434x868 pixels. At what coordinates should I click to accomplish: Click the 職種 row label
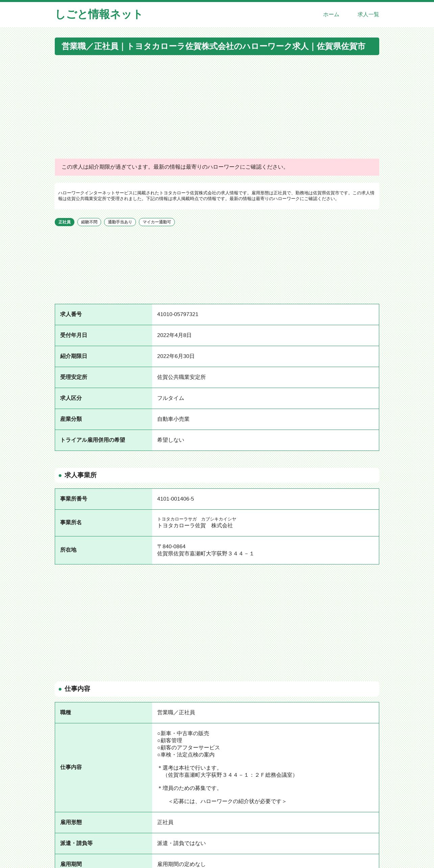click(66, 713)
